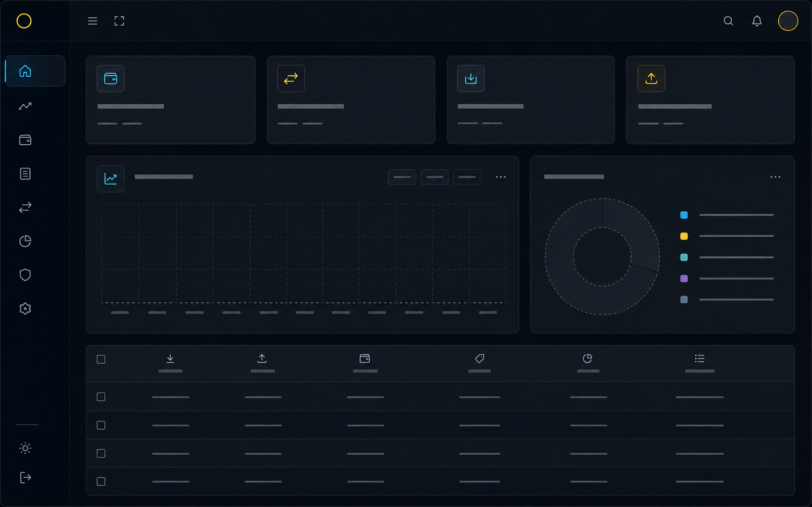
Task: Click the logout icon in the sidebar
Action: 25,477
